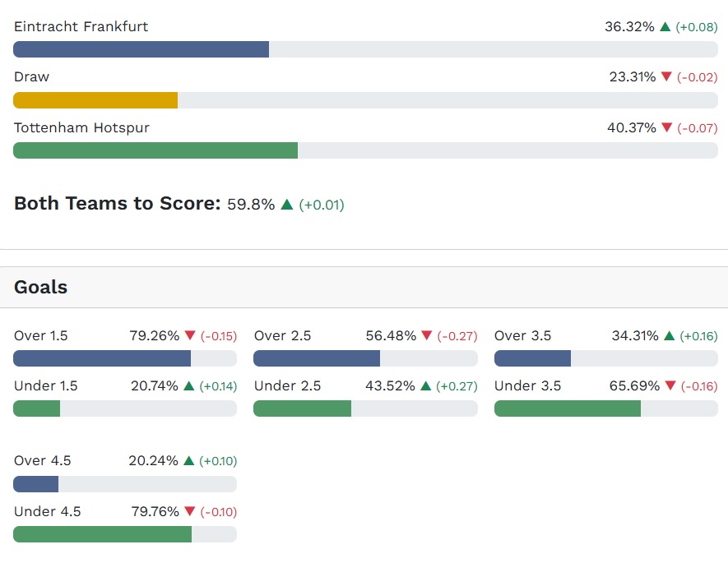The height and width of the screenshot is (563, 728).
Task: Click the yellow Draw probability bar
Action: 95,100
